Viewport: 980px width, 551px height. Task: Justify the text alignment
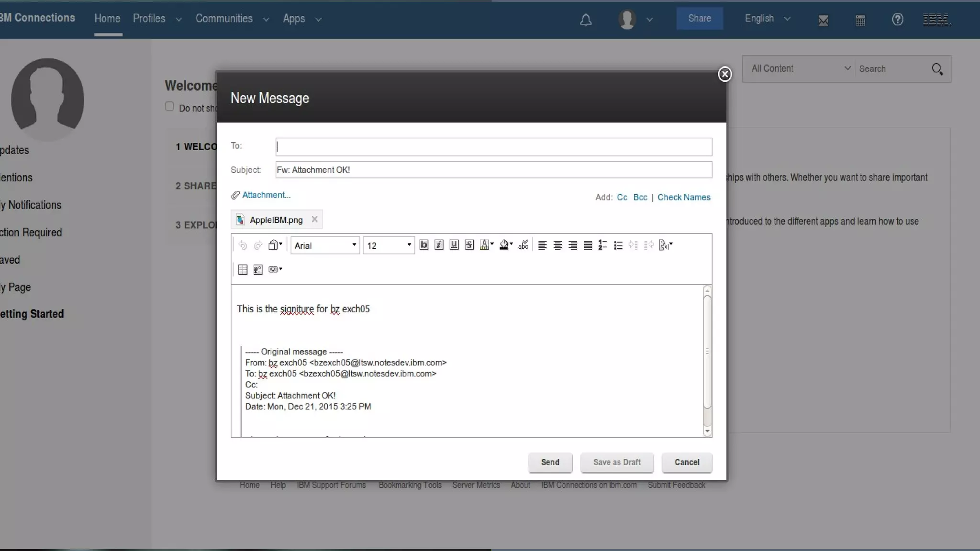click(588, 245)
